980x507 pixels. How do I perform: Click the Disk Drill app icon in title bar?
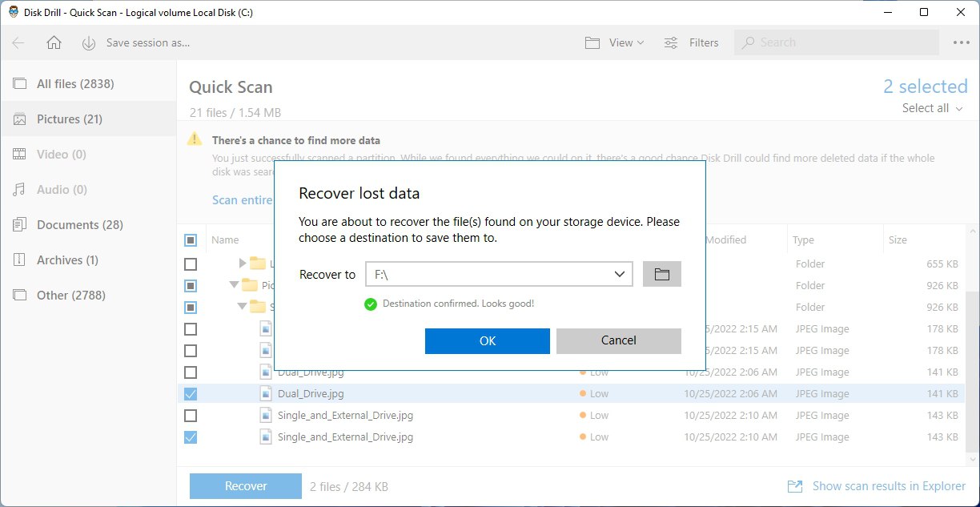click(x=13, y=13)
